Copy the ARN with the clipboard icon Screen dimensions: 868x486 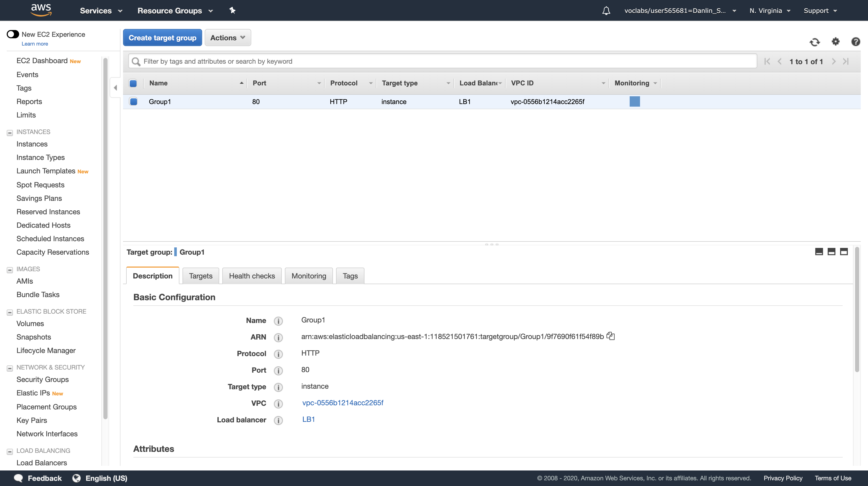point(610,336)
